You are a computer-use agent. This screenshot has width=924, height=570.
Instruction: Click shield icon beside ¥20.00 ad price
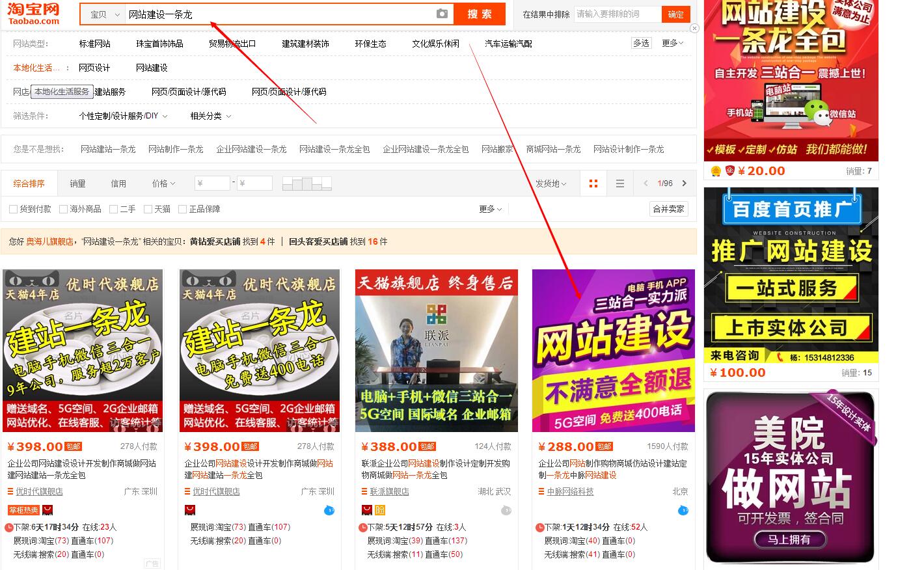(730, 171)
